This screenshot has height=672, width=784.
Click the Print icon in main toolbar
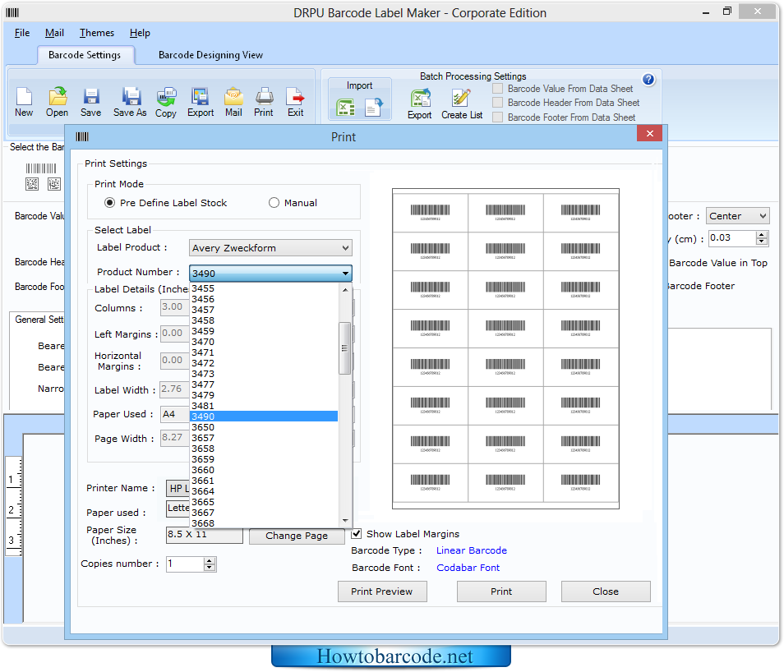pos(264,102)
